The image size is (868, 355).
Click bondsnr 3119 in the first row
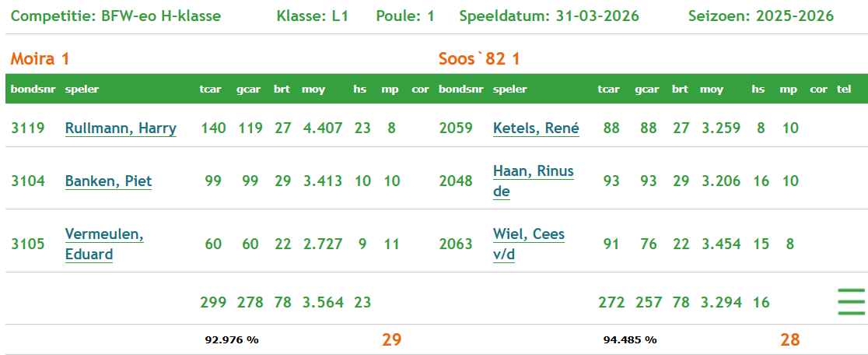28,128
